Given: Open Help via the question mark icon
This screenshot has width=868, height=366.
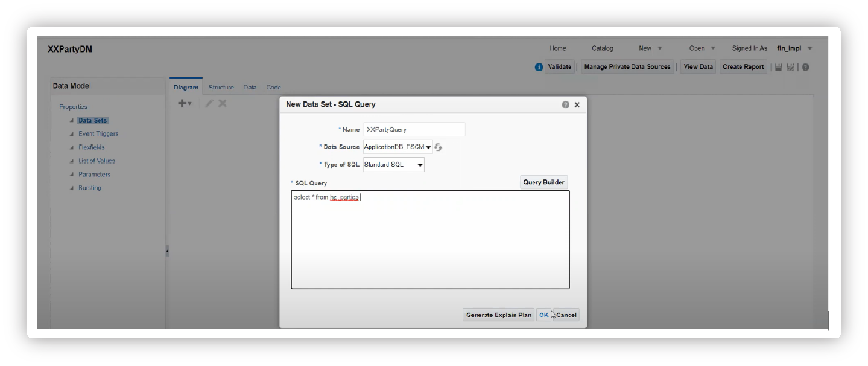Looking at the screenshot, I should [806, 67].
